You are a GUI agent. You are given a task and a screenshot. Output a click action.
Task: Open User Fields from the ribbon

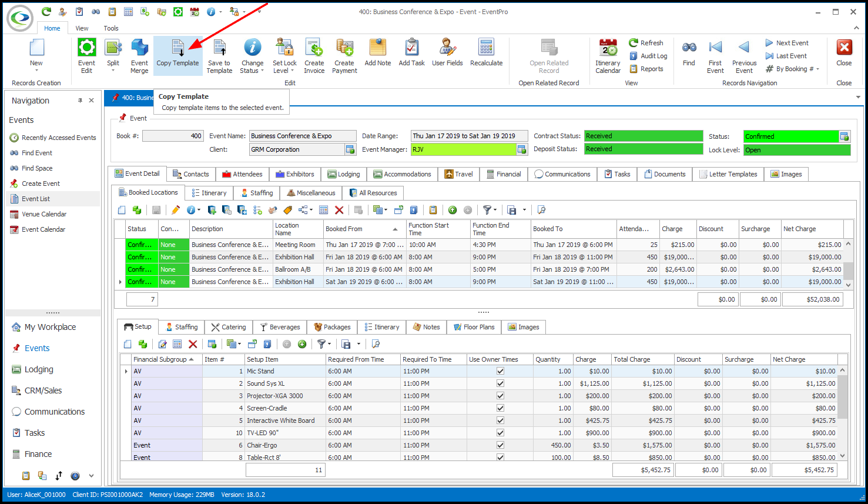click(x=447, y=53)
